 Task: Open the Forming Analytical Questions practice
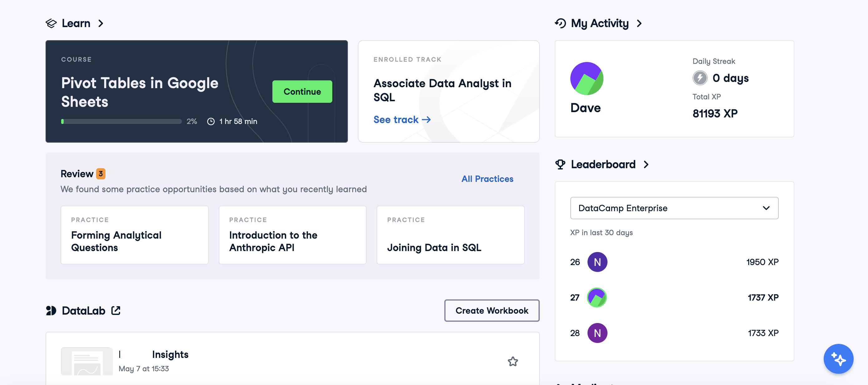click(134, 235)
